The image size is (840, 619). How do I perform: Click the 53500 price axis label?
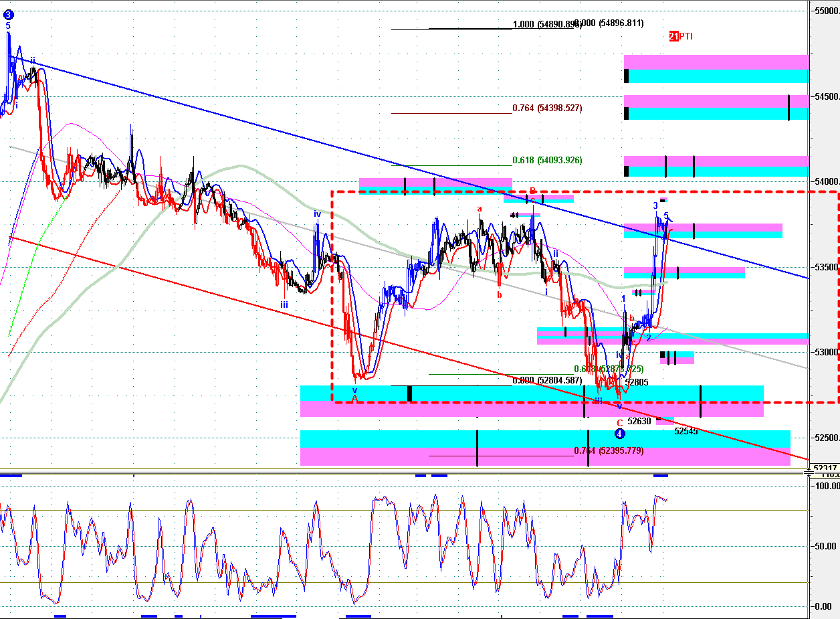825,267
